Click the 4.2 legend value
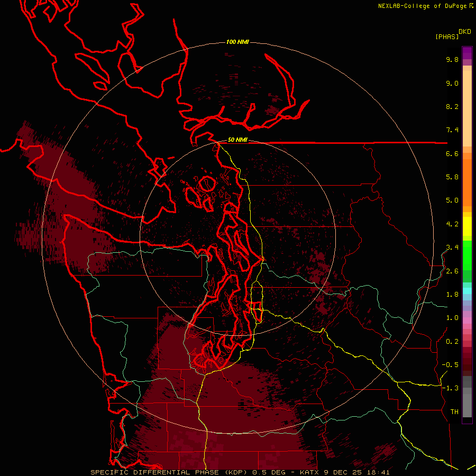 point(452,224)
